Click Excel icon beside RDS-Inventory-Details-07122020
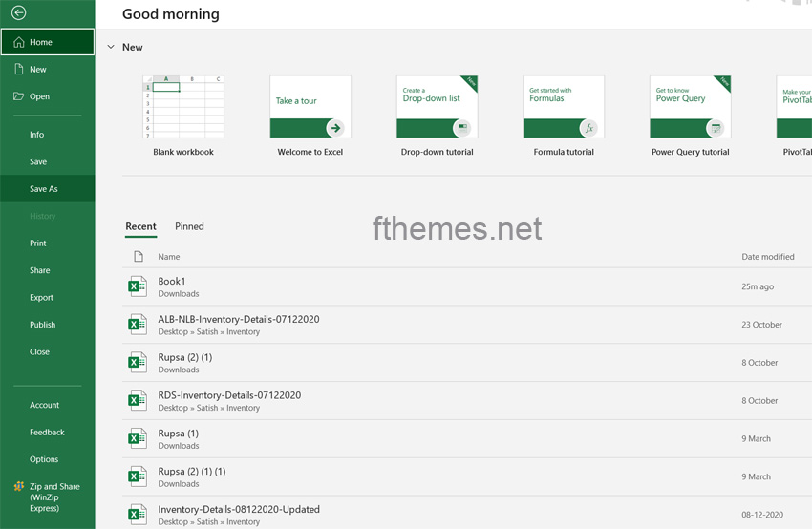Viewport: 812px width, 529px height. coord(138,401)
